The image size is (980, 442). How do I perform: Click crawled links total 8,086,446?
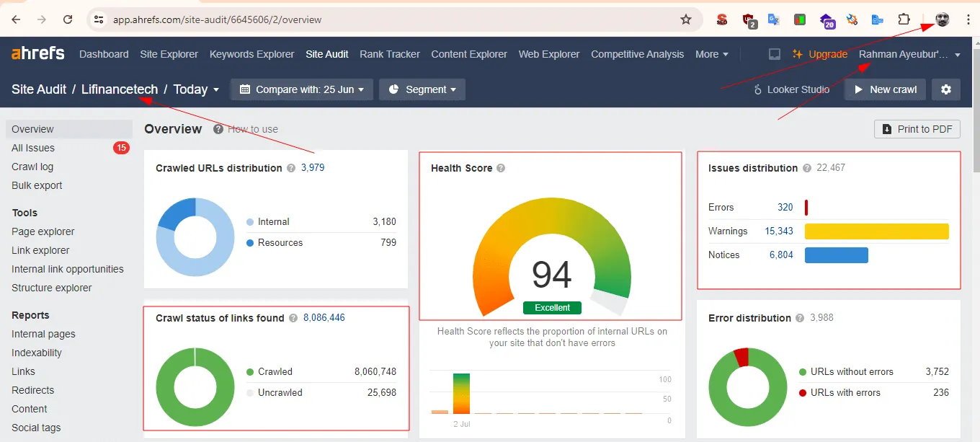pos(324,318)
